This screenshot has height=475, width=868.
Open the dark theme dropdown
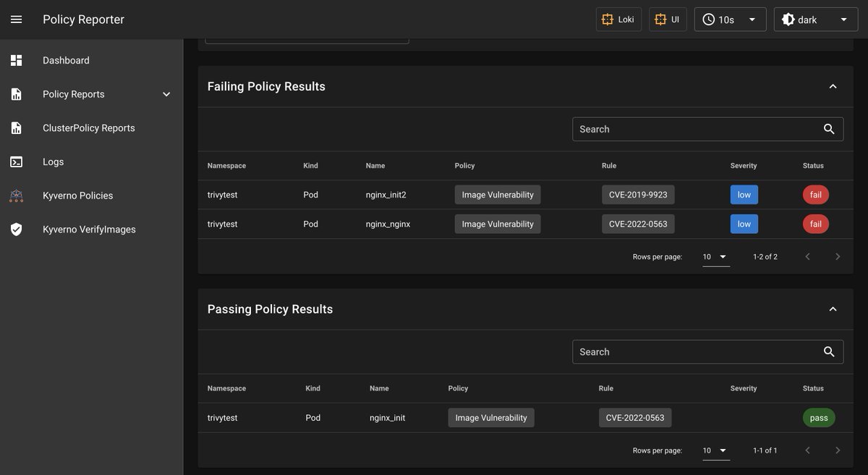point(816,20)
